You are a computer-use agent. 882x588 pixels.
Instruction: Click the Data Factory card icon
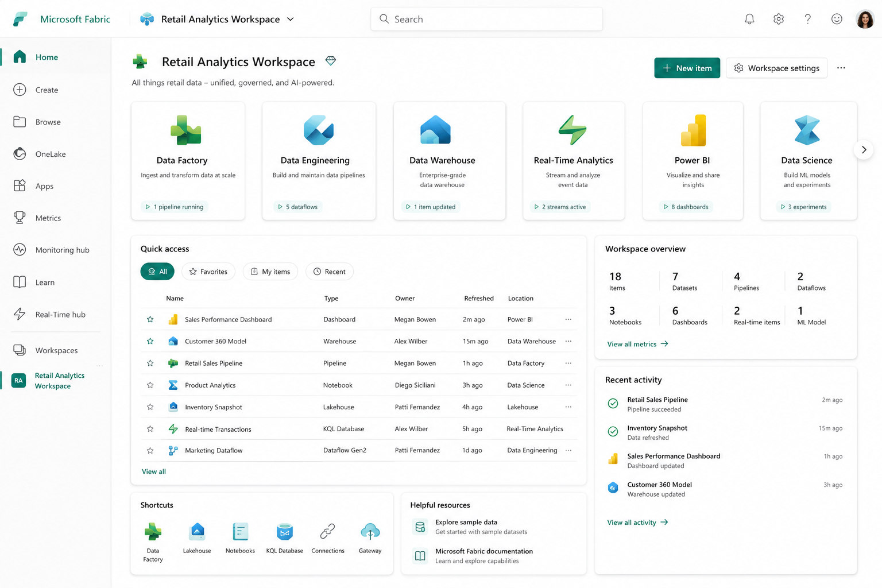pos(186,130)
